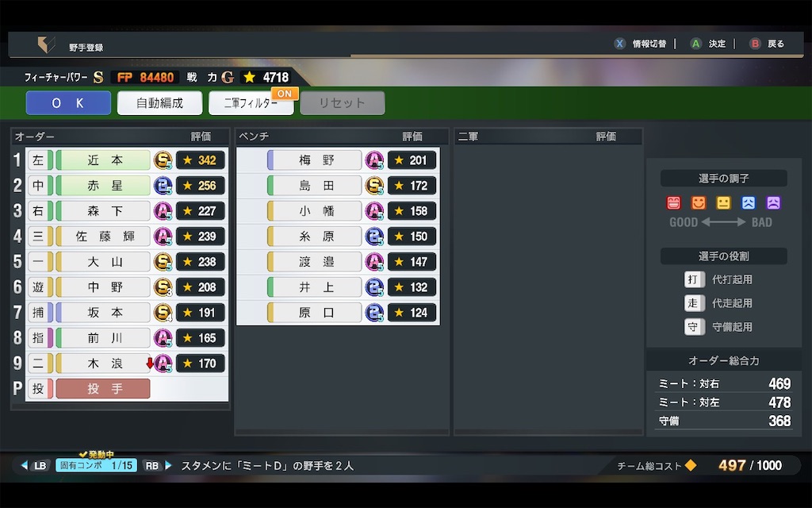
Task: Click the LB left arrow combo switcher
Action: 34,465
